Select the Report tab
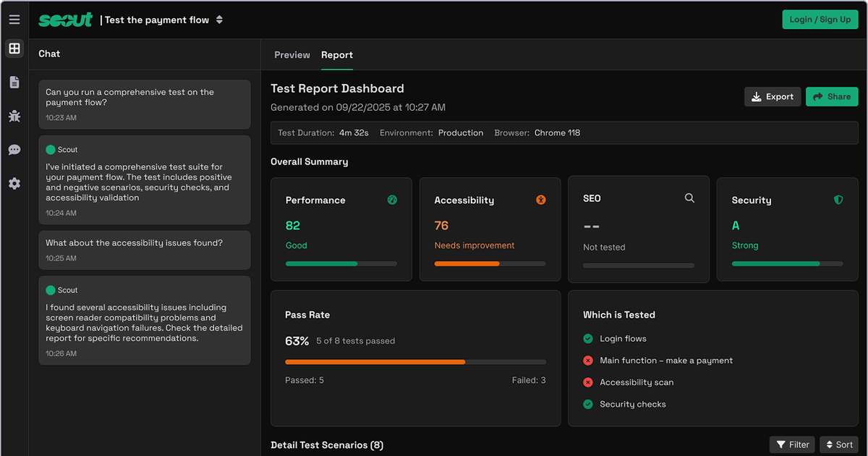868x456 pixels. point(337,55)
